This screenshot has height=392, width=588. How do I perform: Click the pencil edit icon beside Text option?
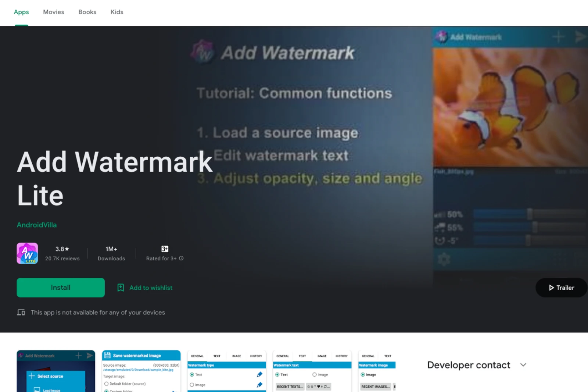(x=259, y=374)
